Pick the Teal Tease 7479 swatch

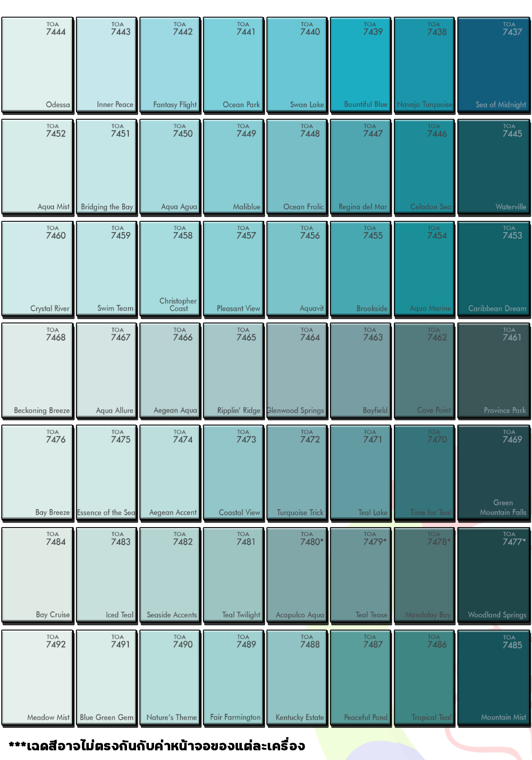(360, 575)
